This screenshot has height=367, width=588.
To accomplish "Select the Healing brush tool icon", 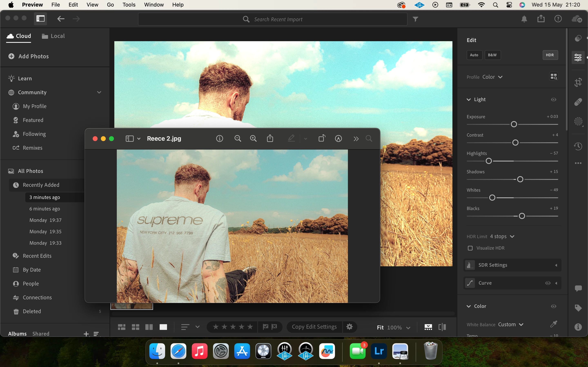I will 578,102.
